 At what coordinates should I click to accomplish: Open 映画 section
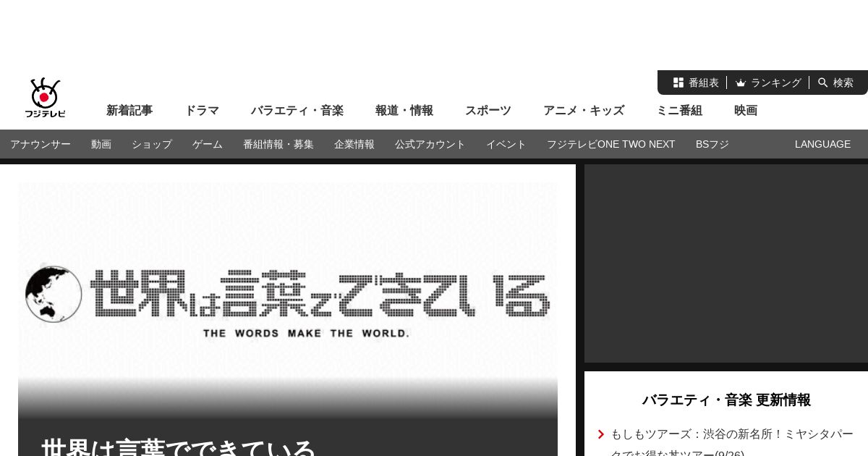[746, 110]
